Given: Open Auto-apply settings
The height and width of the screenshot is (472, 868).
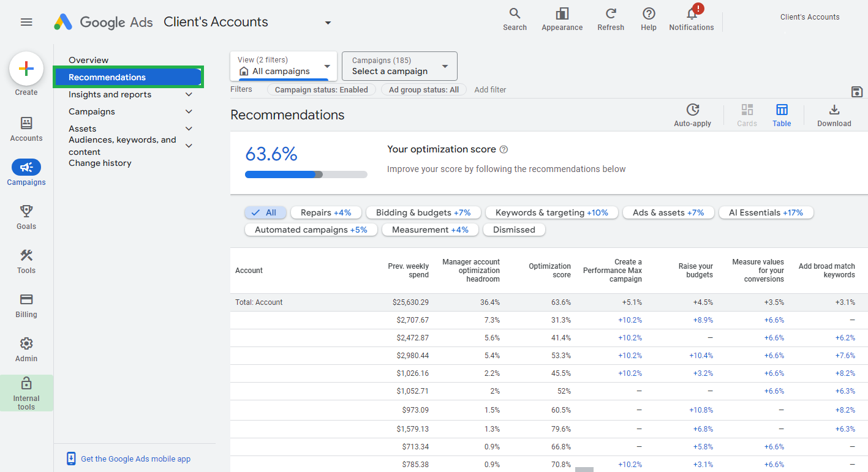Looking at the screenshot, I should tap(693, 114).
